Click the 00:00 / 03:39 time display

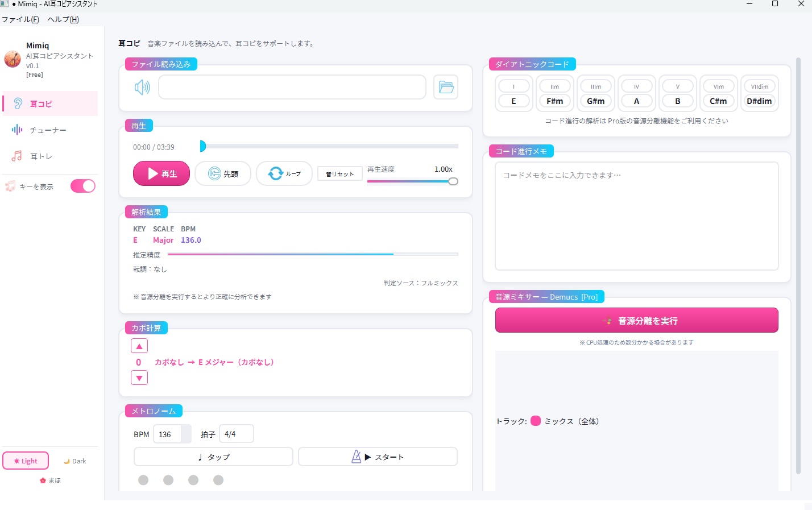pyautogui.click(x=154, y=147)
